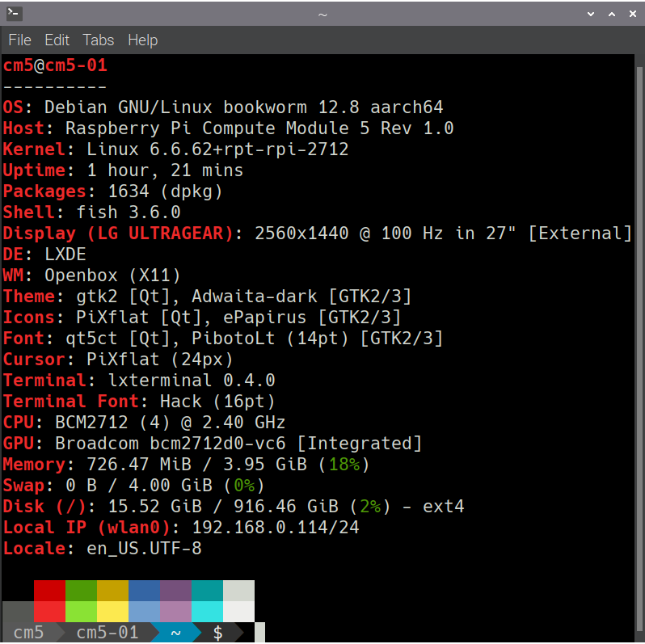Click 'Linux 6.6.62+rpt-rpi-2712' kernel value
The height and width of the screenshot is (644, 645).
pyautogui.click(x=217, y=149)
